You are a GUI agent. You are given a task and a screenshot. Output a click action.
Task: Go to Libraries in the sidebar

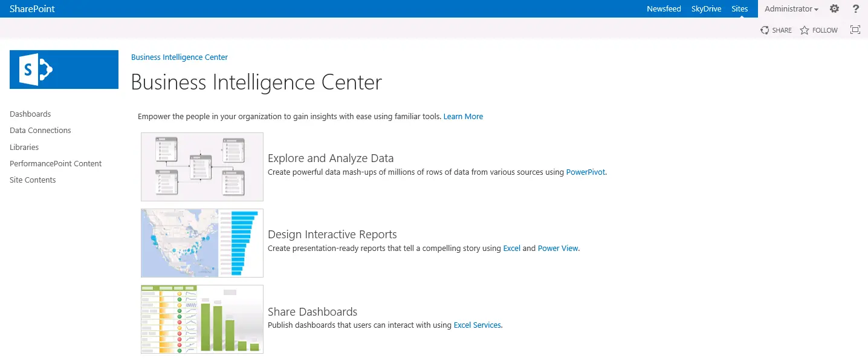click(x=24, y=147)
